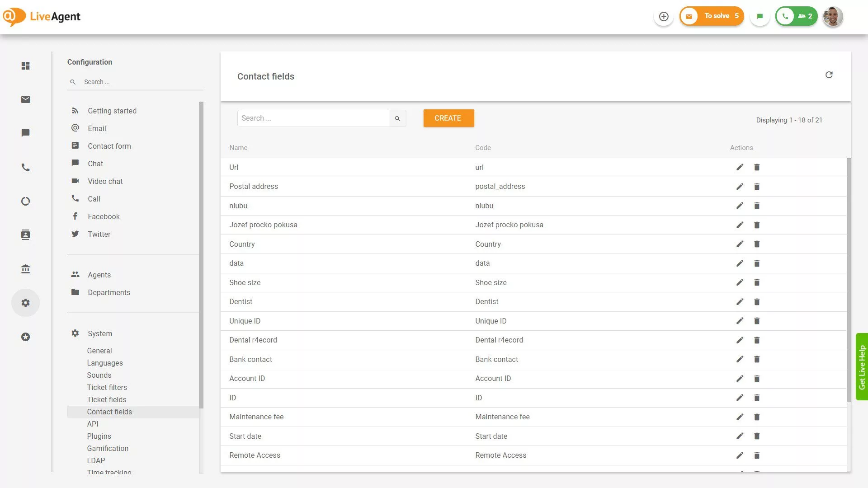Open Gamification settings
This screenshot has width=868, height=488.
coord(108,448)
